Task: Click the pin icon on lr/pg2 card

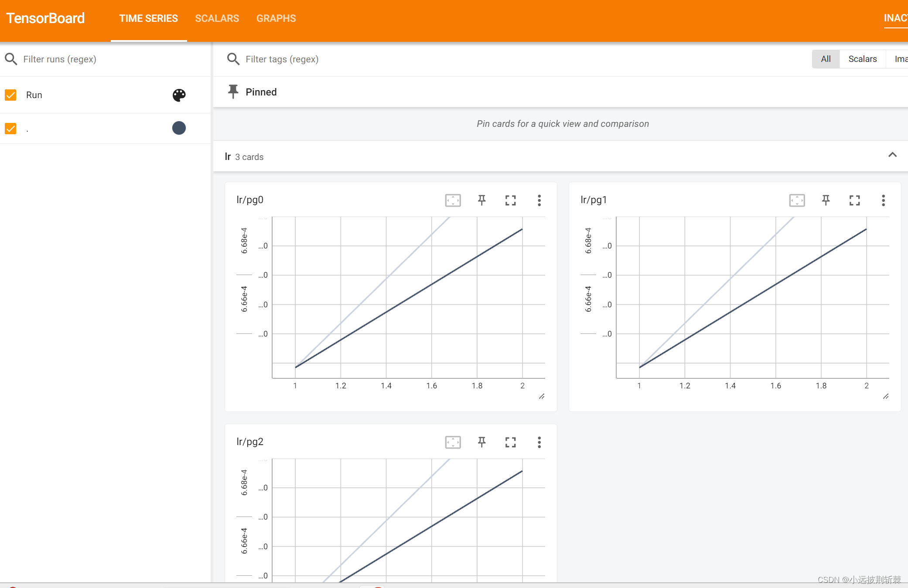Action: [482, 442]
